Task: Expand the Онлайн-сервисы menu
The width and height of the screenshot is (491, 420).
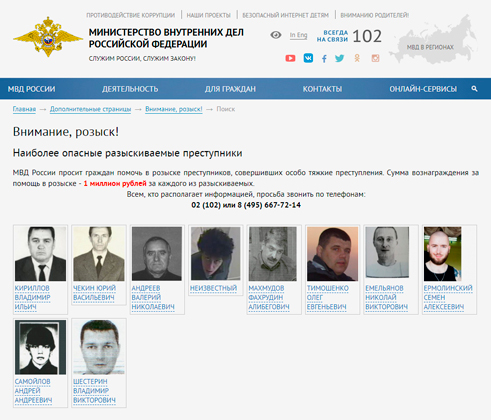Action: coord(423,89)
